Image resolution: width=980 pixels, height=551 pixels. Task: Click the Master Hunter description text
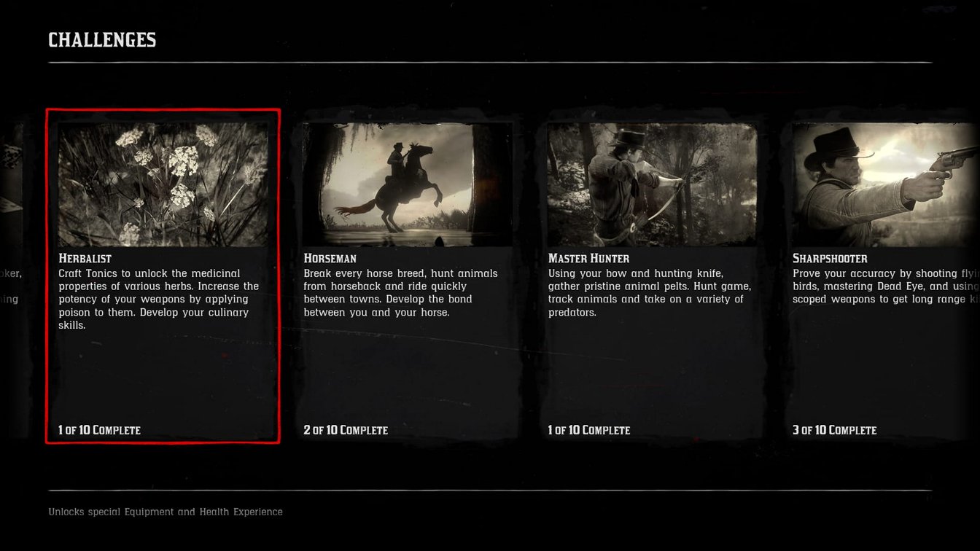[650, 293]
